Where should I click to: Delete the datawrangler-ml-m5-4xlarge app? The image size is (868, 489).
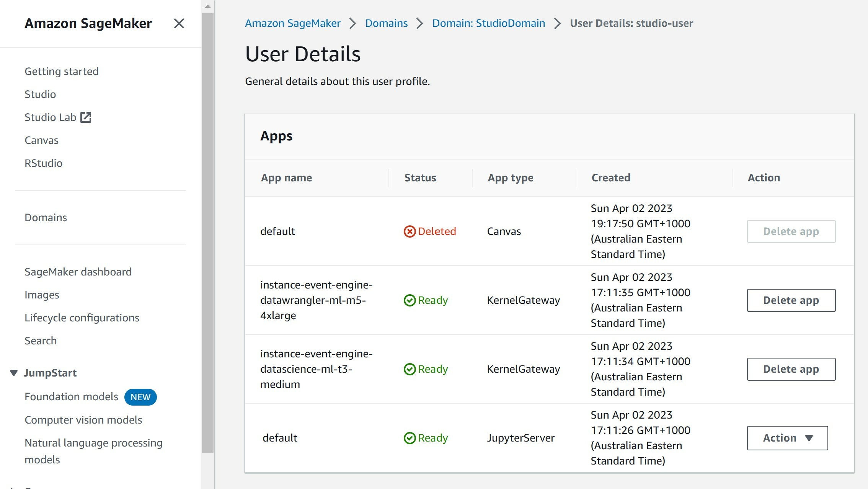791,300
